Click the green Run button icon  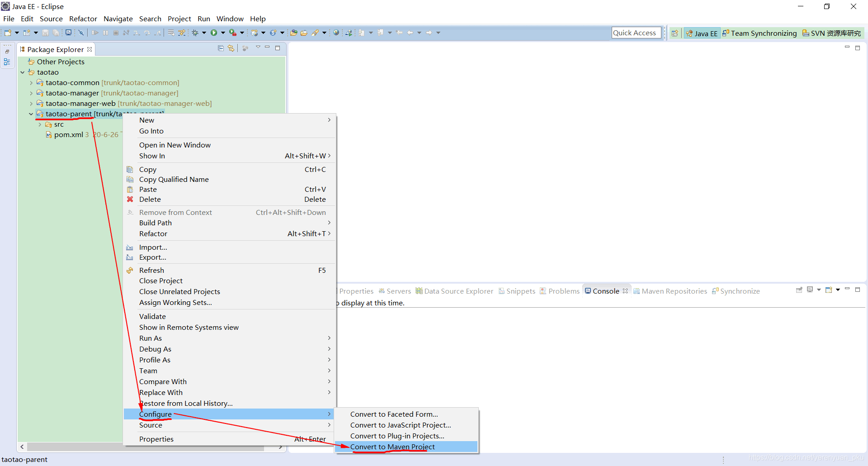[214, 33]
